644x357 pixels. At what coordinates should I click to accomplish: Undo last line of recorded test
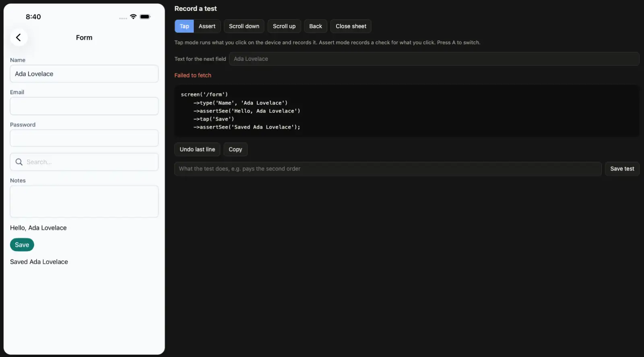197,149
